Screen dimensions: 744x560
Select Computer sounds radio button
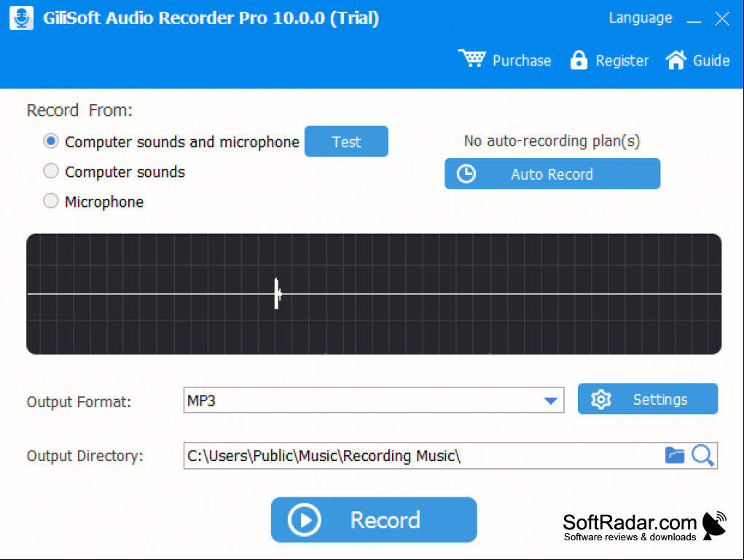[51, 170]
